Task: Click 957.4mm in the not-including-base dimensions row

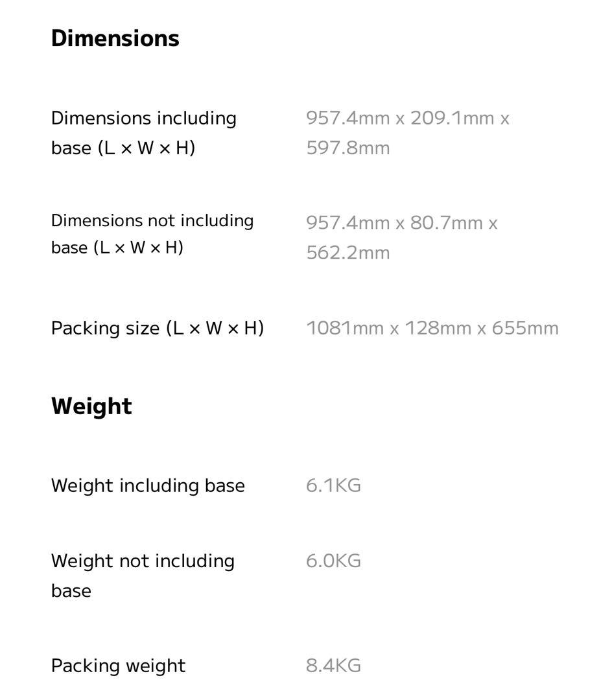Action: click(x=347, y=223)
